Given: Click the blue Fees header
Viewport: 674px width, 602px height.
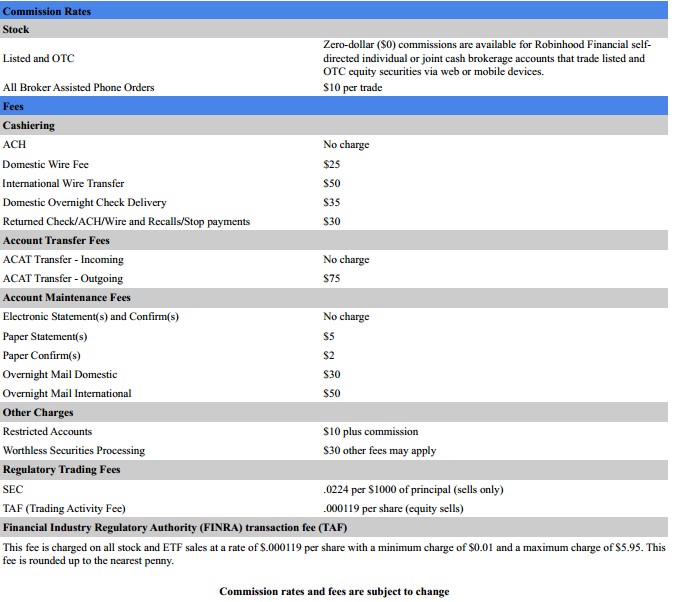Looking at the screenshot, I should tap(13, 106).
